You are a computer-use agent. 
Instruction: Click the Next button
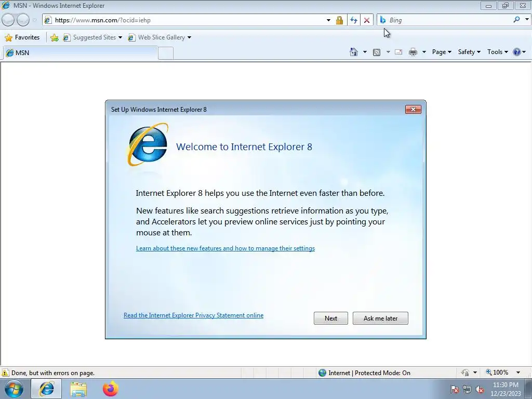click(x=331, y=318)
